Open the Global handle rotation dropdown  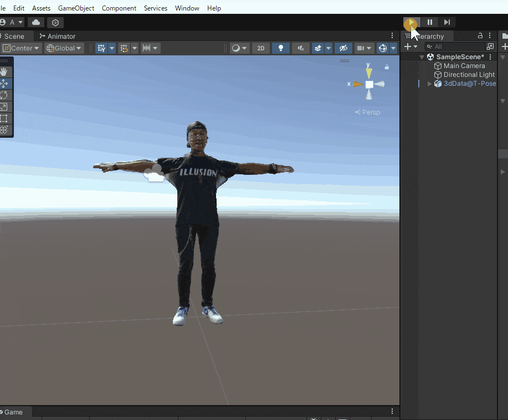point(64,48)
